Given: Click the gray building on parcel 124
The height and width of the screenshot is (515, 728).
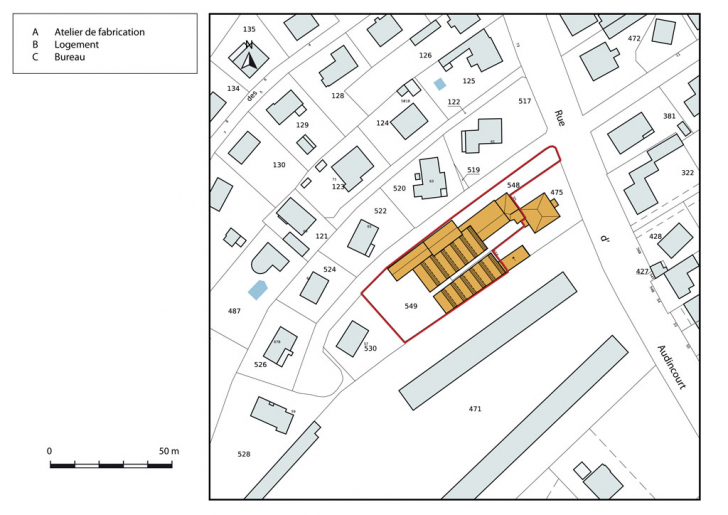Looking at the screenshot, I should click(408, 121).
